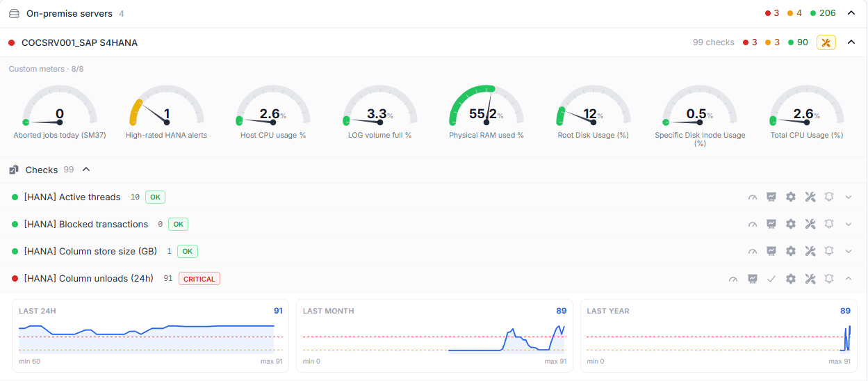Click the orange maintenance badge on COCSRV001 server

(x=826, y=42)
